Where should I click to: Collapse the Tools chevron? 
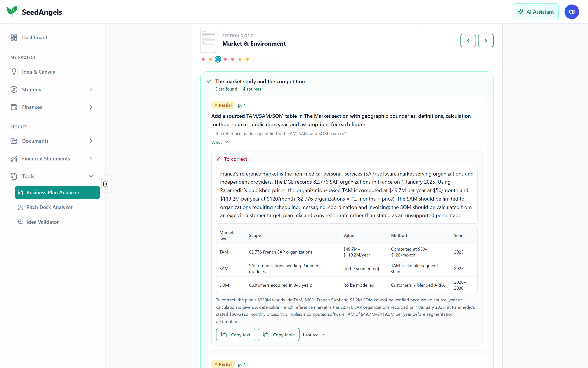click(x=91, y=176)
